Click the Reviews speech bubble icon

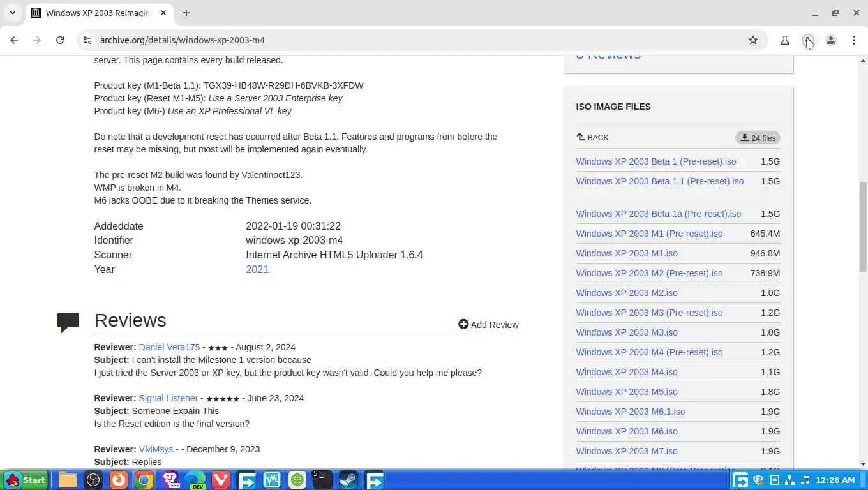pos(68,322)
